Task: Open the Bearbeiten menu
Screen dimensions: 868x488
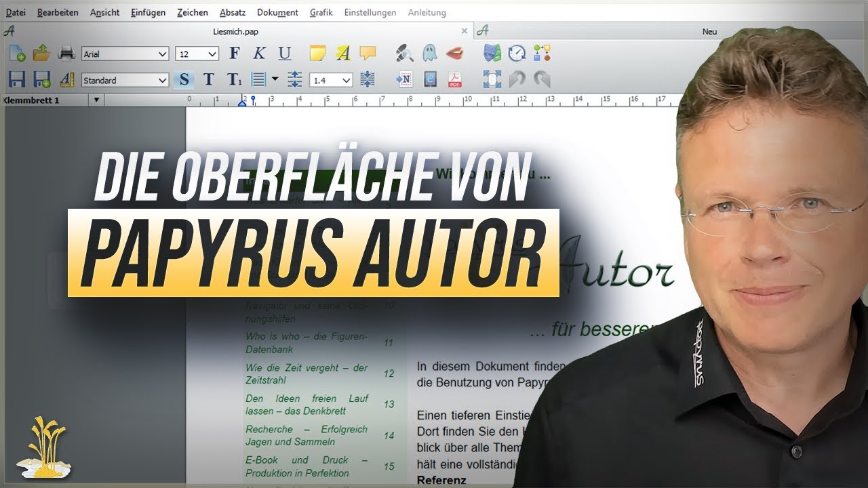Action: point(58,12)
